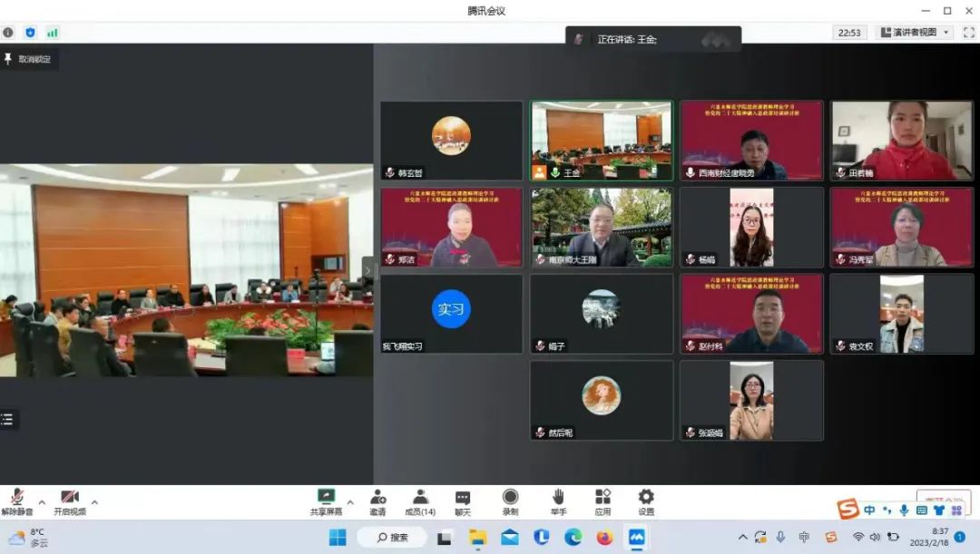980x554 pixels.
Task: Click the Windows taskbar 搜索 search box
Action: [392, 538]
